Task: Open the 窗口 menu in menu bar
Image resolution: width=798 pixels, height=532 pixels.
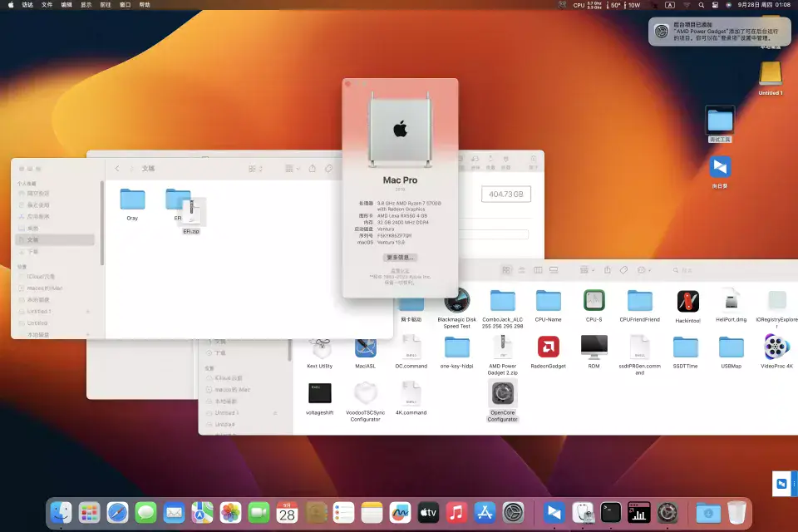Action: pyautogui.click(x=125, y=5)
